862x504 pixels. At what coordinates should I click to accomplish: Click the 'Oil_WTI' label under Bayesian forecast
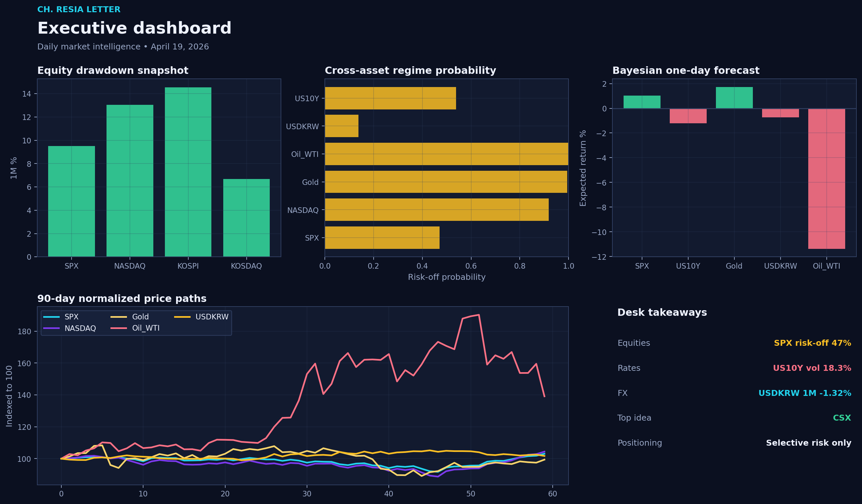click(x=826, y=266)
